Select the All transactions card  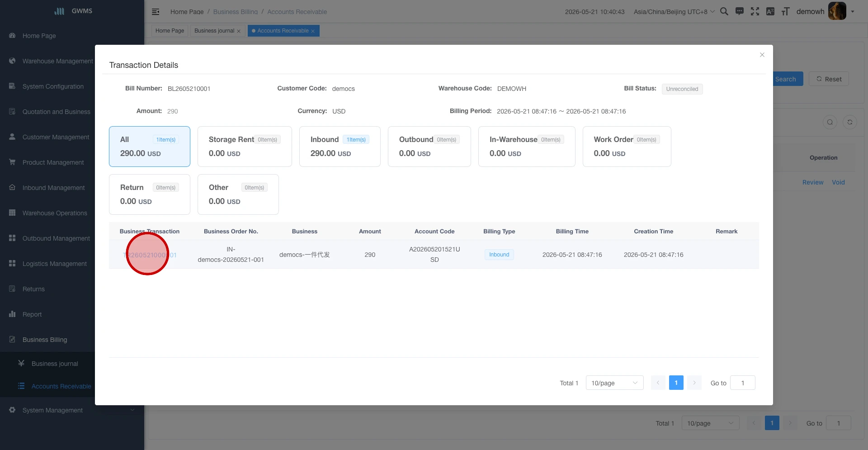pyautogui.click(x=150, y=147)
